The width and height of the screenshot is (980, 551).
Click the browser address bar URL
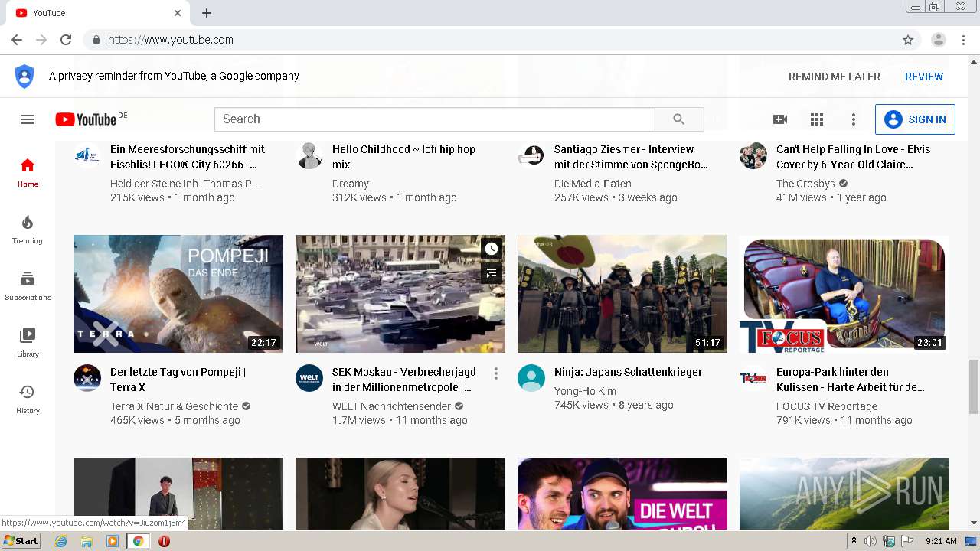tap(171, 40)
